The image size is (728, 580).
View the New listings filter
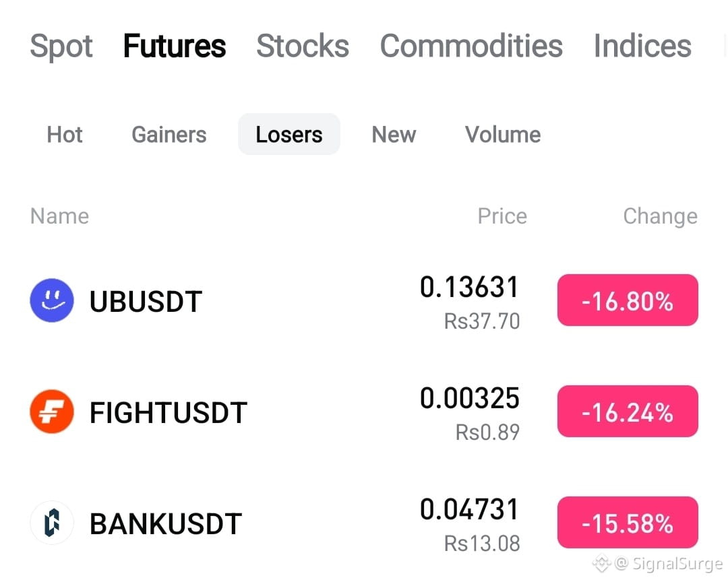[394, 135]
